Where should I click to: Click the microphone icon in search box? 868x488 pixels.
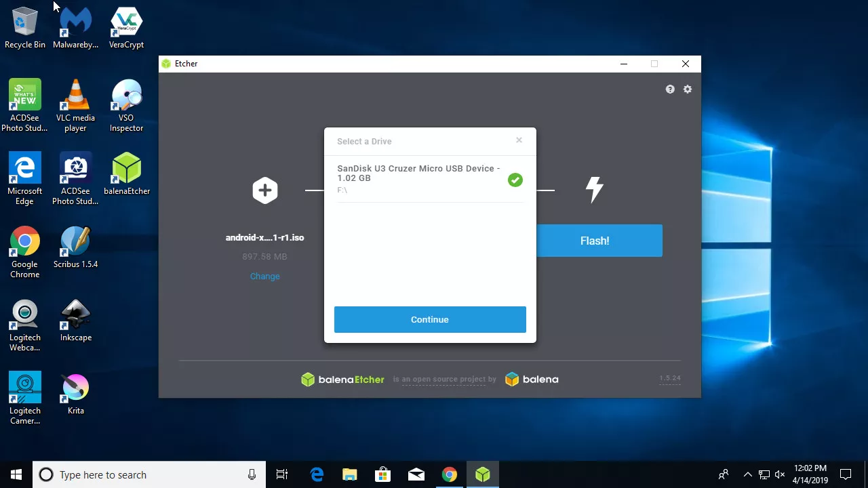pos(252,474)
